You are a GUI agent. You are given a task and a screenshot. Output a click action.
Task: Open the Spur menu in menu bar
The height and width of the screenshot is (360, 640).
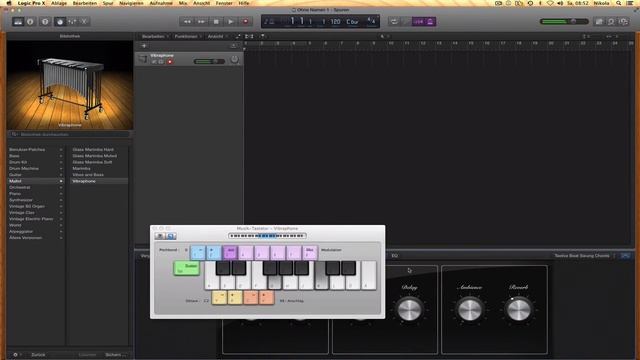[108, 3]
